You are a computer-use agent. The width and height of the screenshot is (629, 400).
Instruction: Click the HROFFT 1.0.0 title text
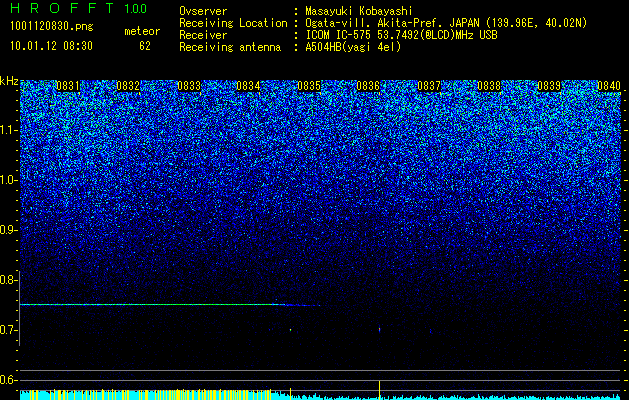pyautogui.click(x=79, y=8)
